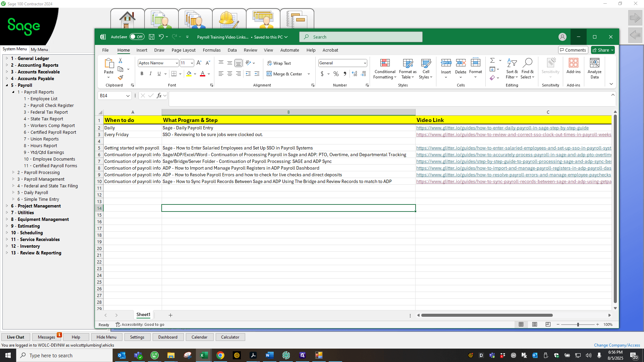Open the Insert ribbon tab
644x362 pixels.
pos(142,50)
